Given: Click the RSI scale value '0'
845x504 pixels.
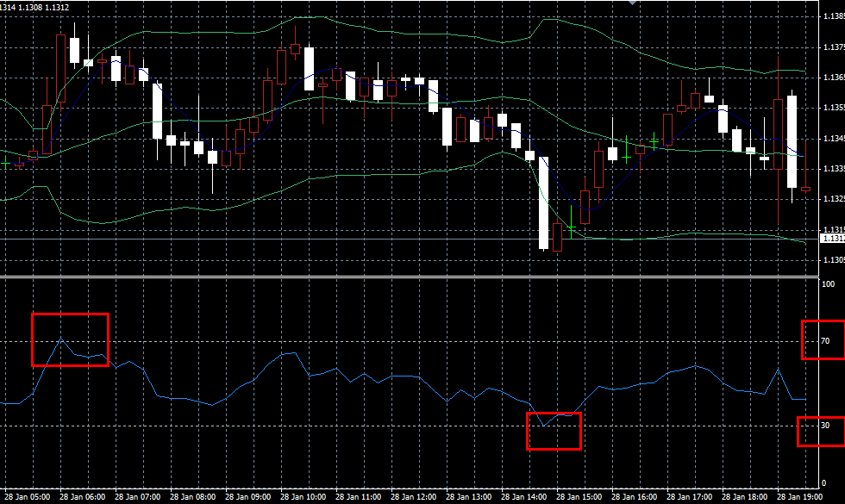Looking at the screenshot, I should (x=823, y=483).
